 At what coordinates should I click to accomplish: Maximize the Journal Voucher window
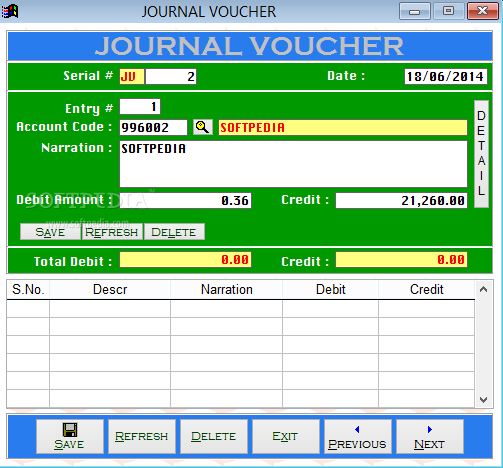449,11
